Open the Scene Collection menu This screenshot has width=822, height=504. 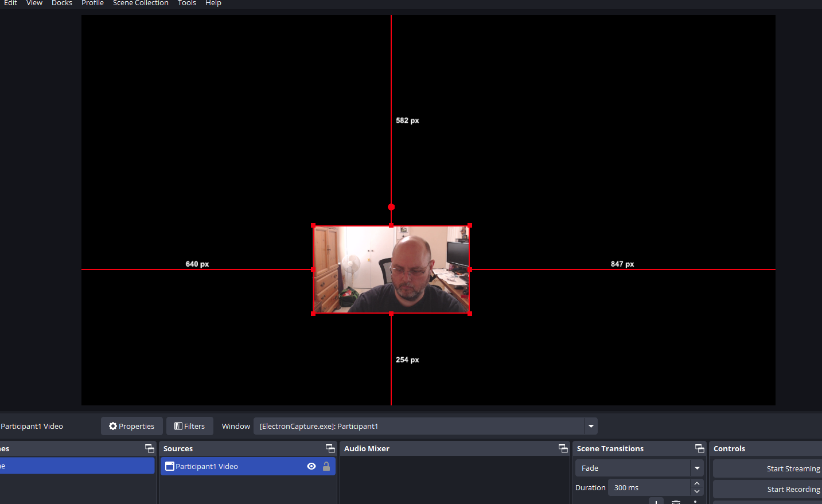pos(141,3)
